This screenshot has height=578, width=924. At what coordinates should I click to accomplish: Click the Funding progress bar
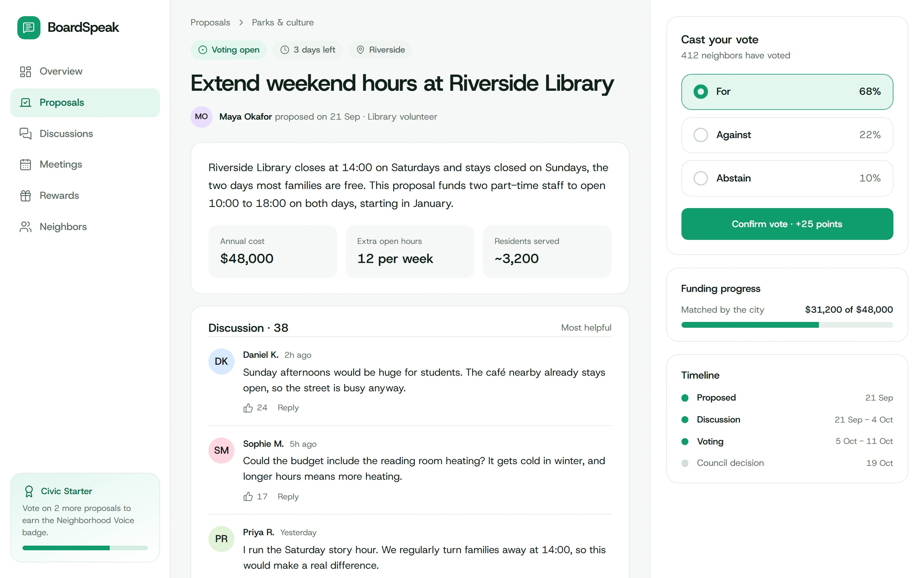click(787, 325)
